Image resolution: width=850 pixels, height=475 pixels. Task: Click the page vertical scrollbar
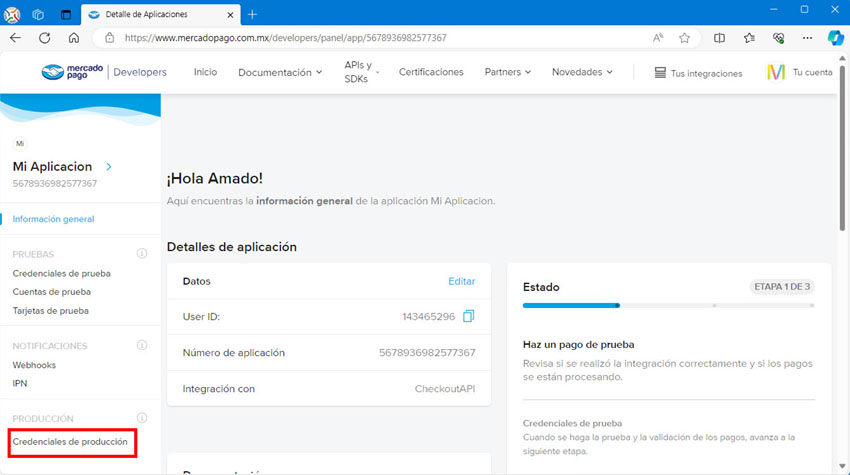point(842,149)
